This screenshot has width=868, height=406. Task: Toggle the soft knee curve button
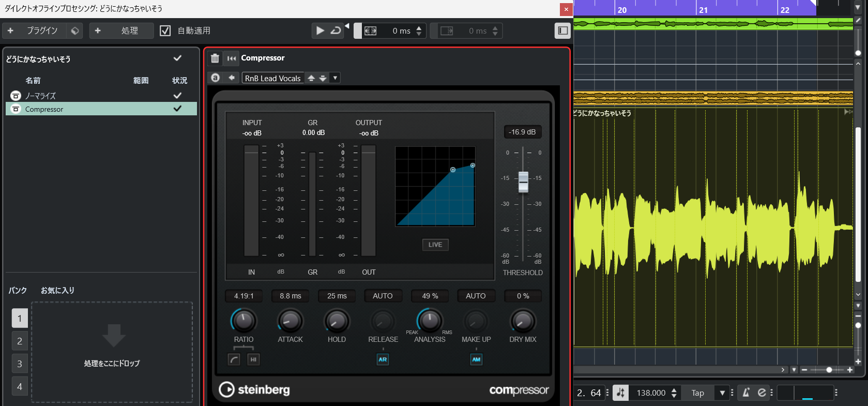(234, 359)
